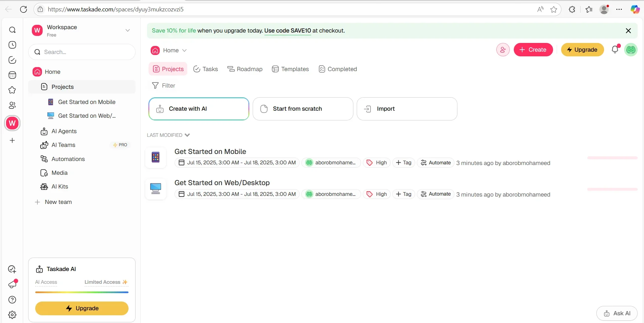Click the sidebar Search field

82,52
